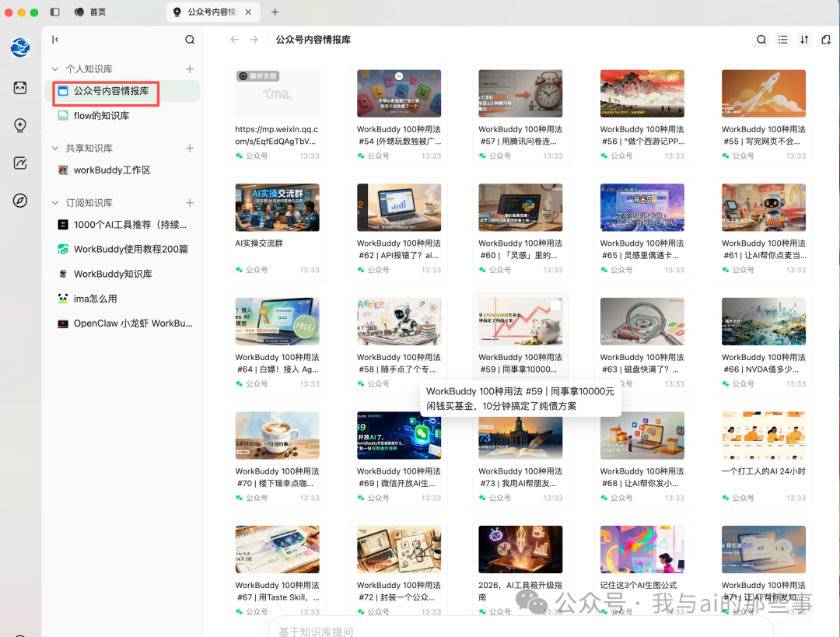Open article #57 用腾讯问卷 card
Viewport: 840px width, 637px height.
coord(520,115)
